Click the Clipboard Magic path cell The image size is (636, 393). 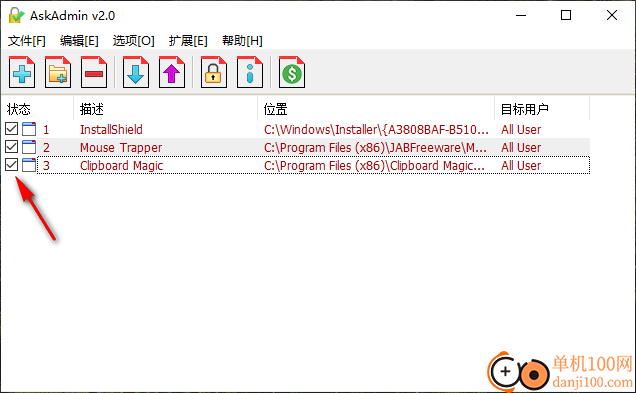coord(374,165)
